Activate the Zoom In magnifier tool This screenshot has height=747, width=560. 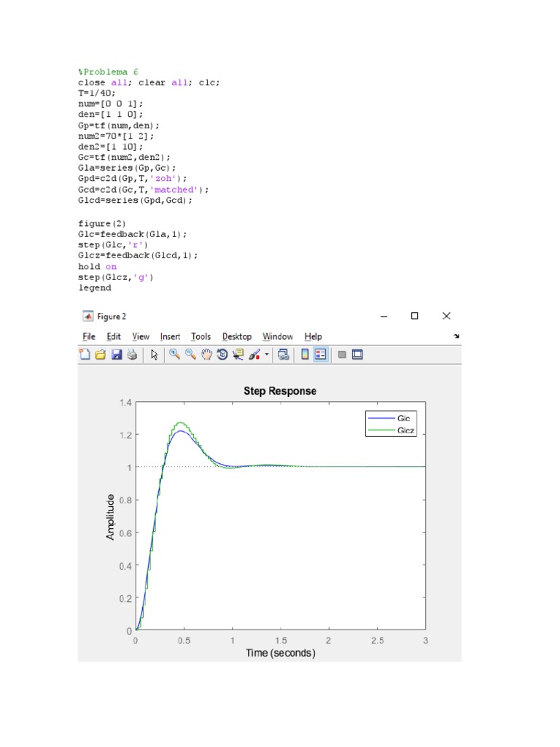174,355
